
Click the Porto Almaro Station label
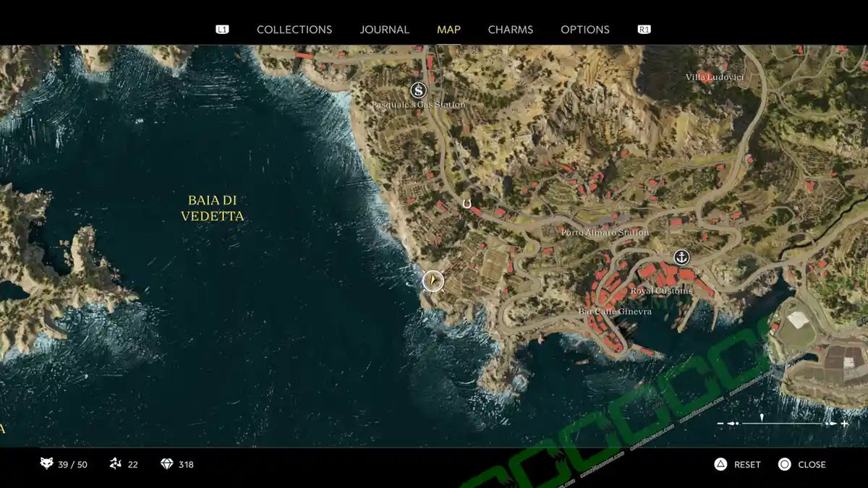point(605,233)
